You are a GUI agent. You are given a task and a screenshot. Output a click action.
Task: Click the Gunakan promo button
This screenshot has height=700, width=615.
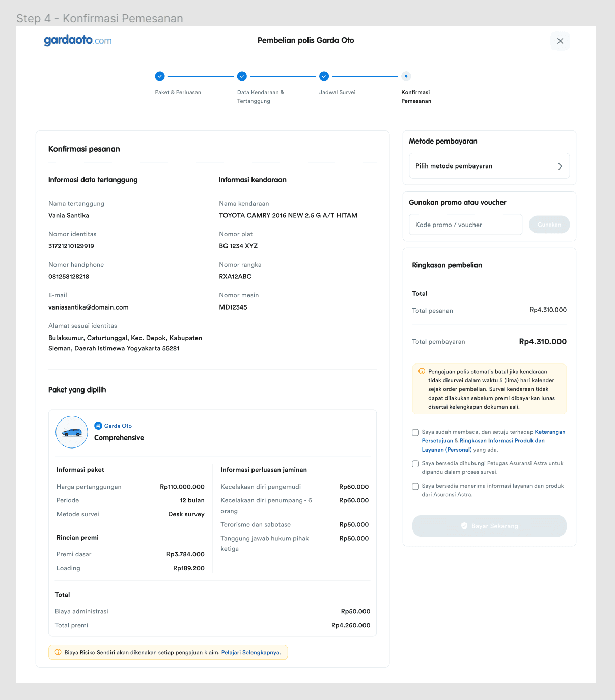[549, 225]
